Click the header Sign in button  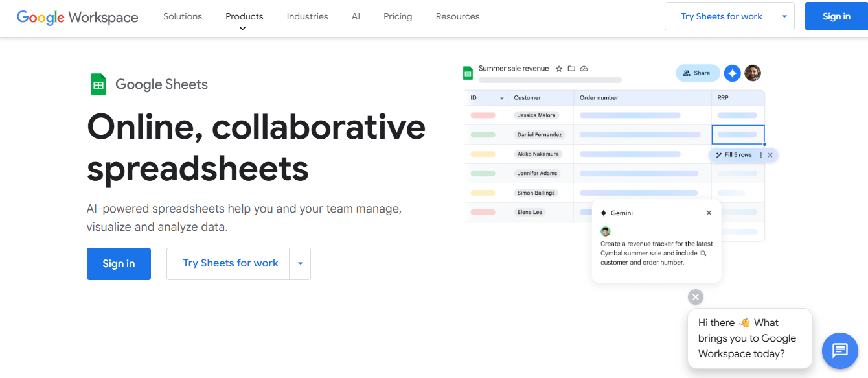pyautogui.click(x=836, y=16)
